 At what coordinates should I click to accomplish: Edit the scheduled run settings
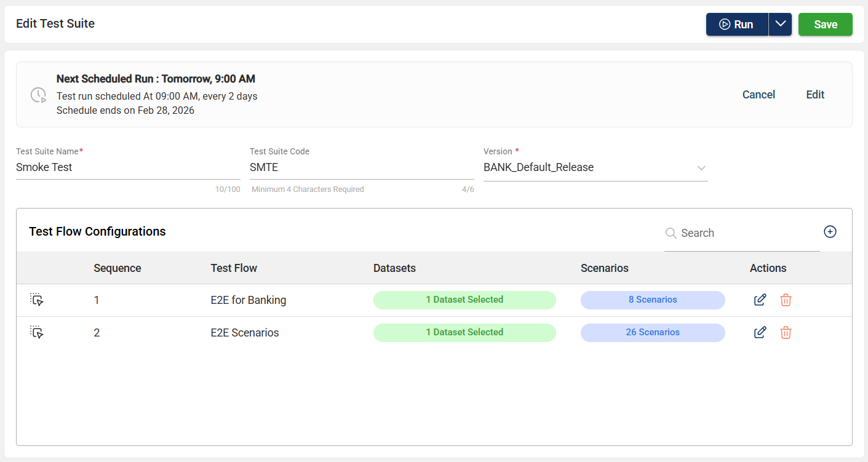point(815,95)
